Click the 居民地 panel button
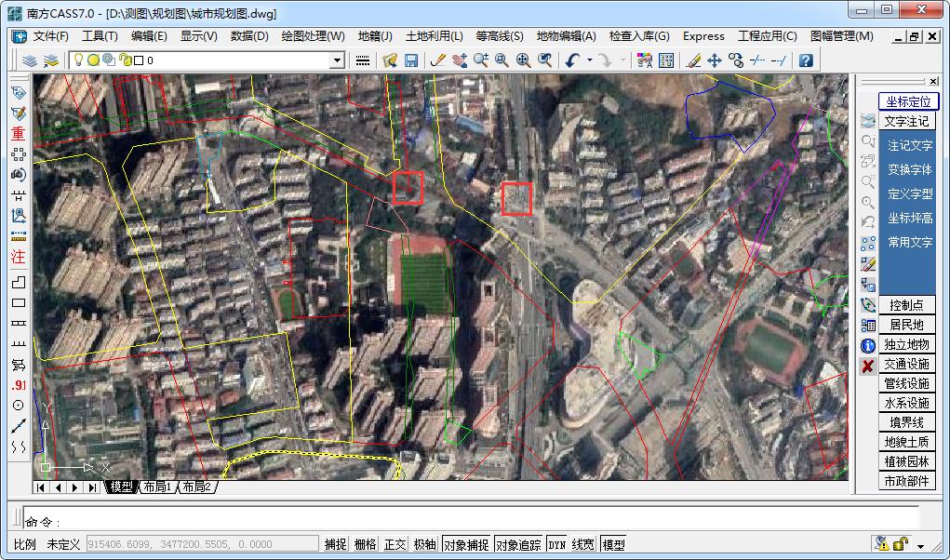950x560 pixels. click(906, 326)
